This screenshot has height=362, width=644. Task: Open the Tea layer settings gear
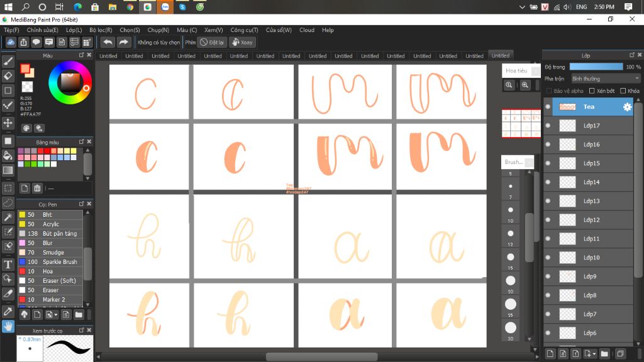pos(627,107)
